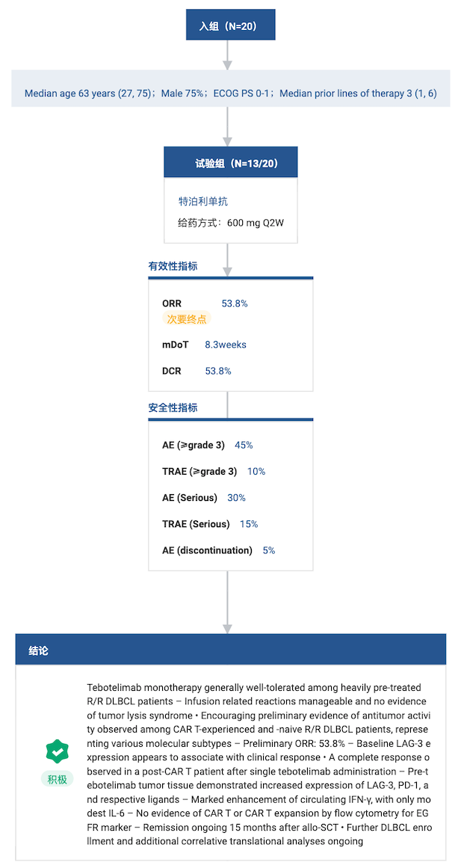Click the 试验组 (N=13/20) header
Screen dimensions: 464x868
pos(231,163)
